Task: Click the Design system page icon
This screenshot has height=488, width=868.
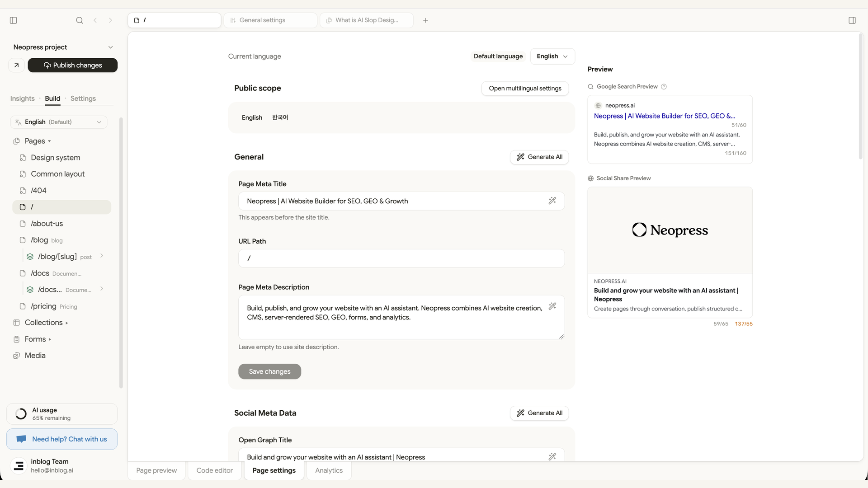Action: 23,158
